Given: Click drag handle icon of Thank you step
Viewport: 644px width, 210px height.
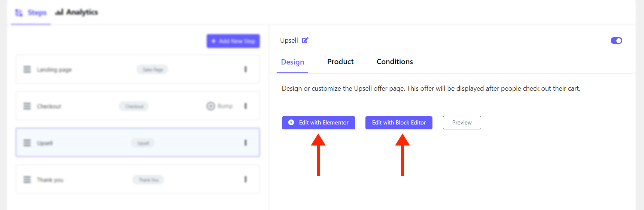Looking at the screenshot, I should [x=27, y=180].
